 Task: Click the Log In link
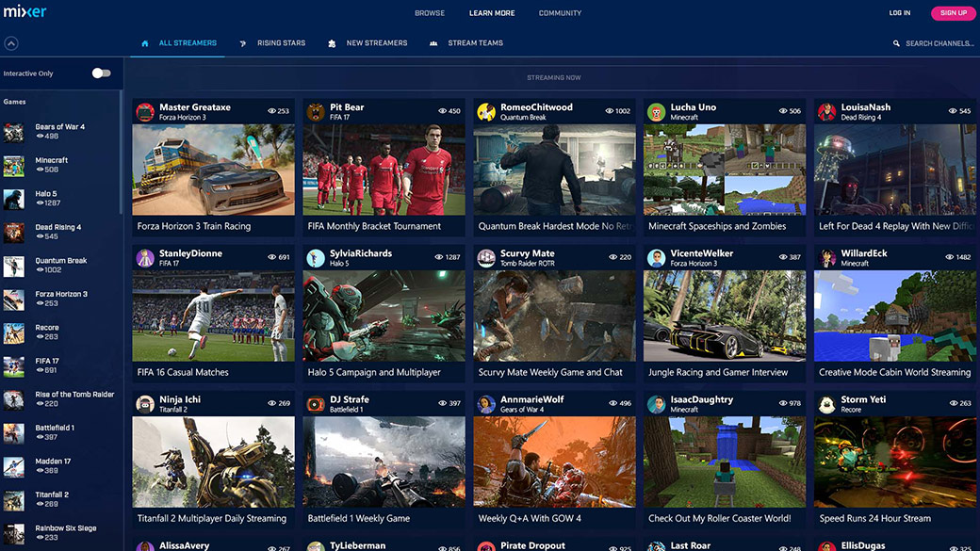coord(899,13)
